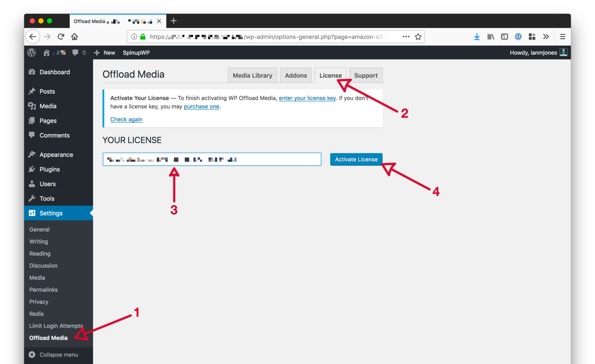Open a new browser tab with plus
Image resolution: width=595 pixels, height=364 pixels.
click(x=173, y=21)
